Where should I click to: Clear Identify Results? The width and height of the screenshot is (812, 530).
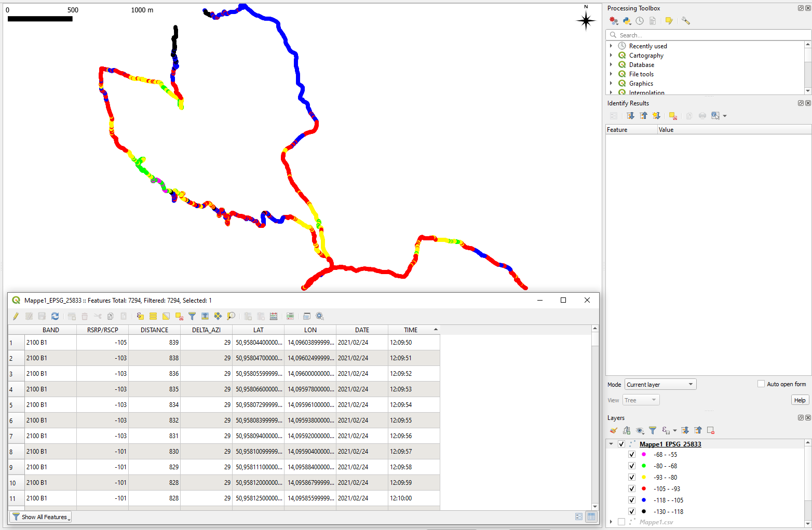(673, 116)
